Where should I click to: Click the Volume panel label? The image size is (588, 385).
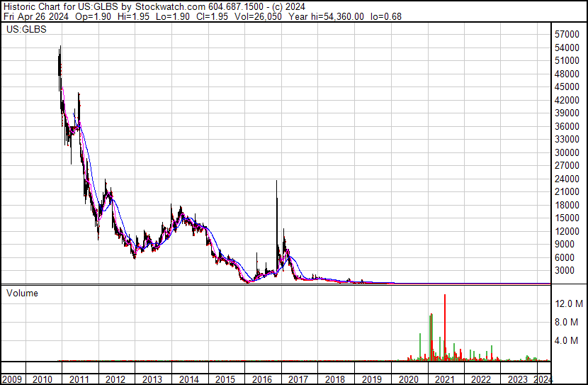pos(22,293)
